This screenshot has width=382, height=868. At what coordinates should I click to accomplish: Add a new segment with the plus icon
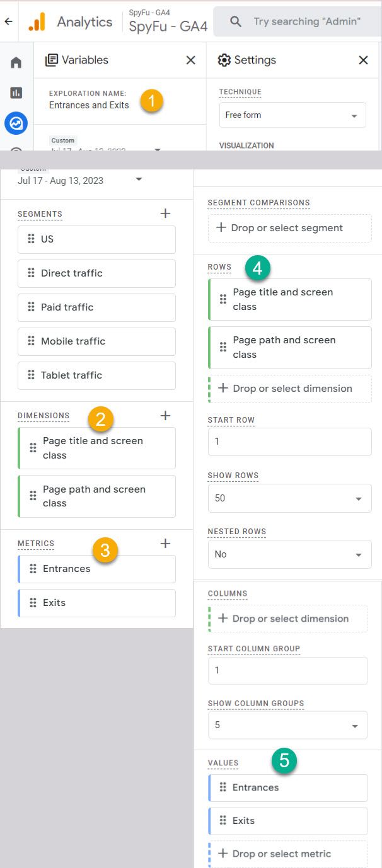[165, 214]
